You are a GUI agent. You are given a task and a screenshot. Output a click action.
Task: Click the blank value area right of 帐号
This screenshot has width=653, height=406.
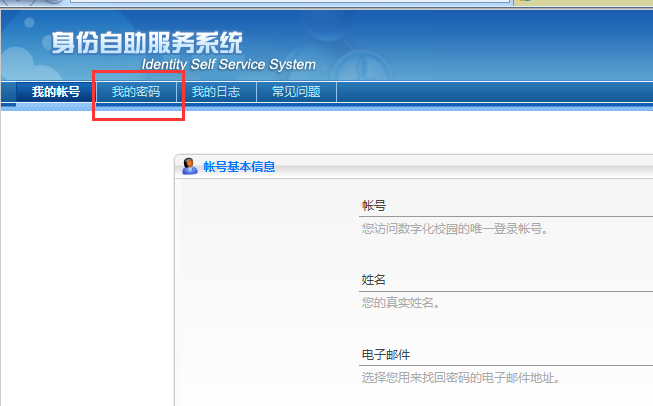520,205
